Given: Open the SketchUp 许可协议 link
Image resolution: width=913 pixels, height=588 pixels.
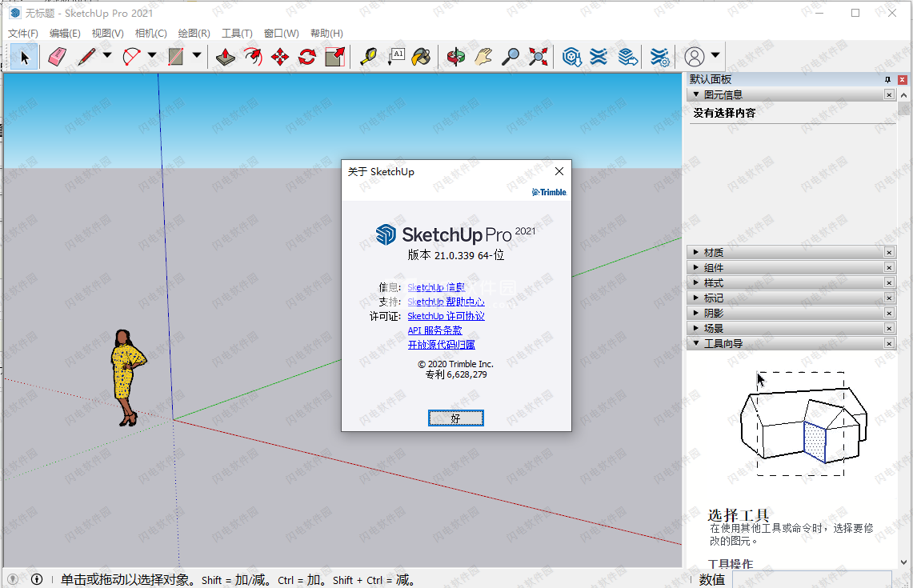Looking at the screenshot, I should point(446,315).
